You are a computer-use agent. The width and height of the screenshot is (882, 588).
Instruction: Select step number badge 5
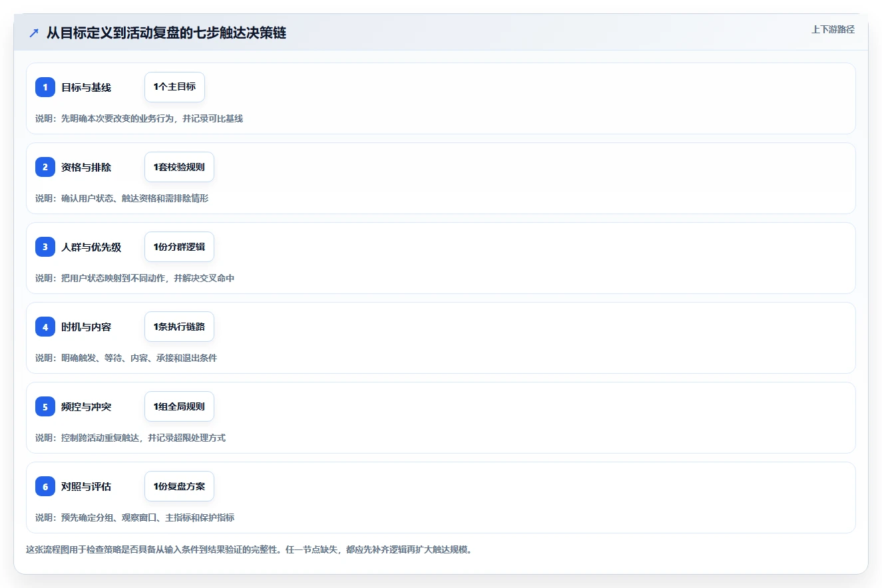45,406
